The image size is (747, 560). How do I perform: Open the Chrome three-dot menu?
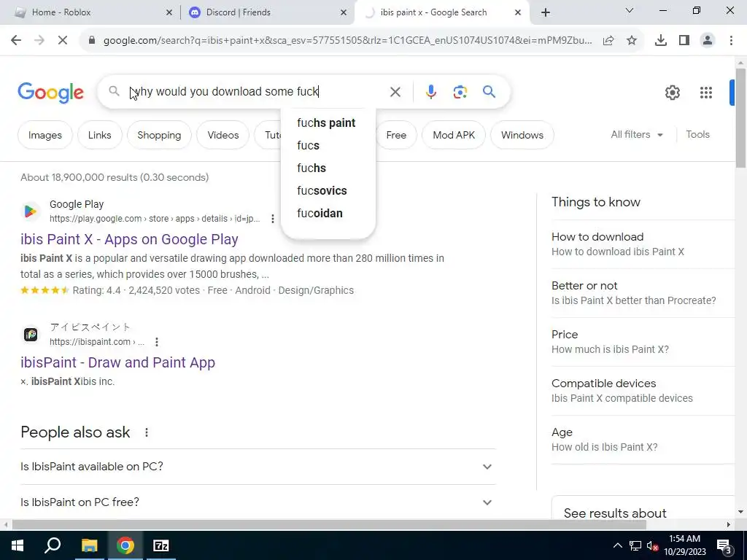[731, 41]
